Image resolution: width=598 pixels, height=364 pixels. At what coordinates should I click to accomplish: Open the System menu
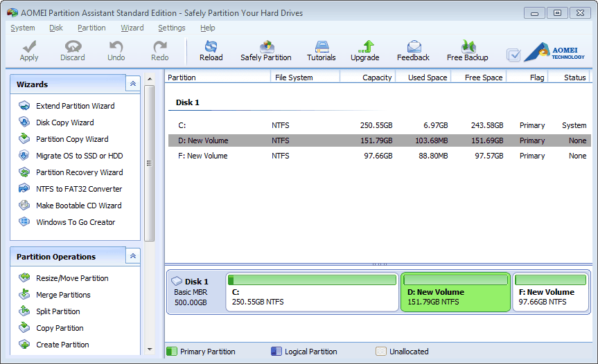pos(23,28)
